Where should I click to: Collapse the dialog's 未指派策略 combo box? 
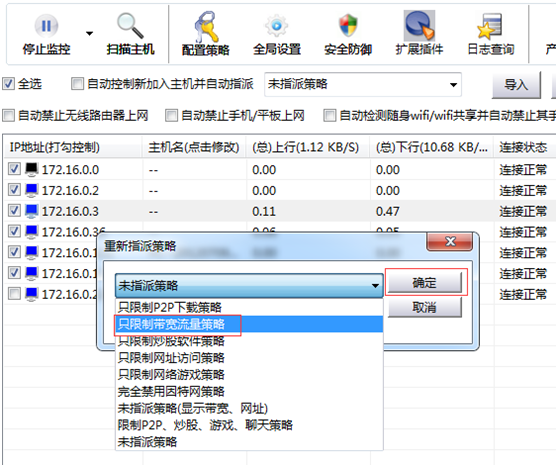(249, 285)
